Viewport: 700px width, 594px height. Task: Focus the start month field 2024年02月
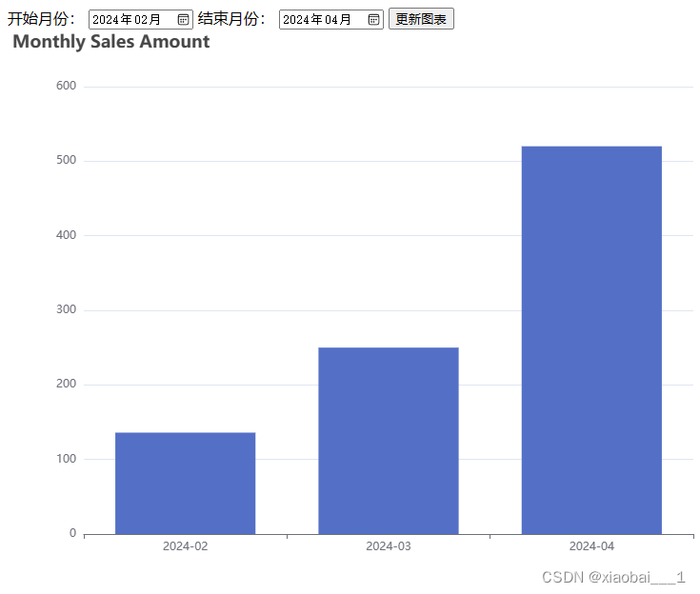pyautogui.click(x=141, y=19)
